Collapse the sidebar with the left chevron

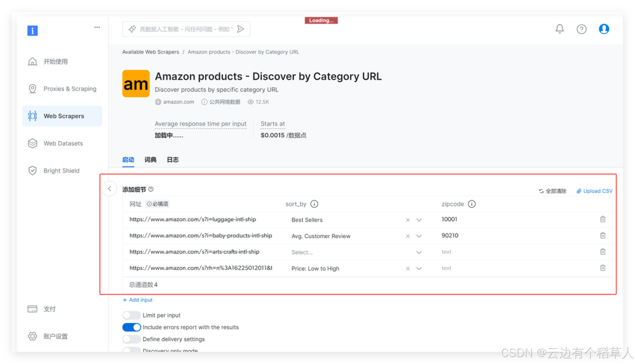click(x=109, y=189)
